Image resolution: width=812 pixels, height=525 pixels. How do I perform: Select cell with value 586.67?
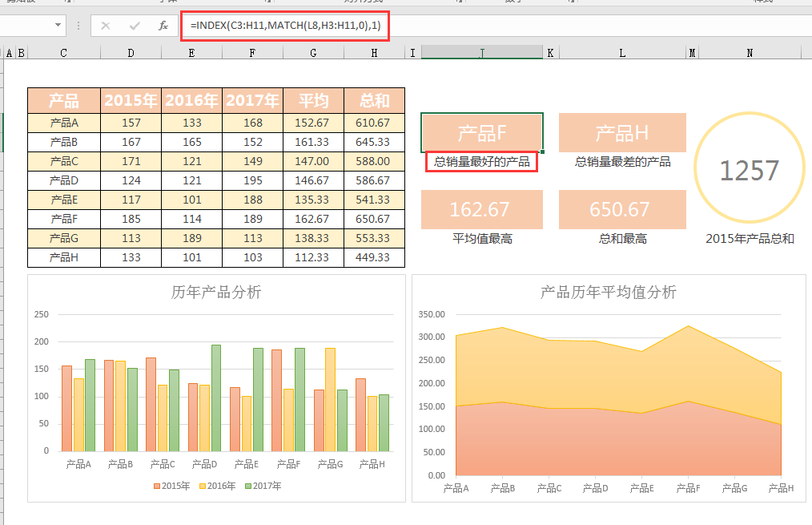coord(375,180)
